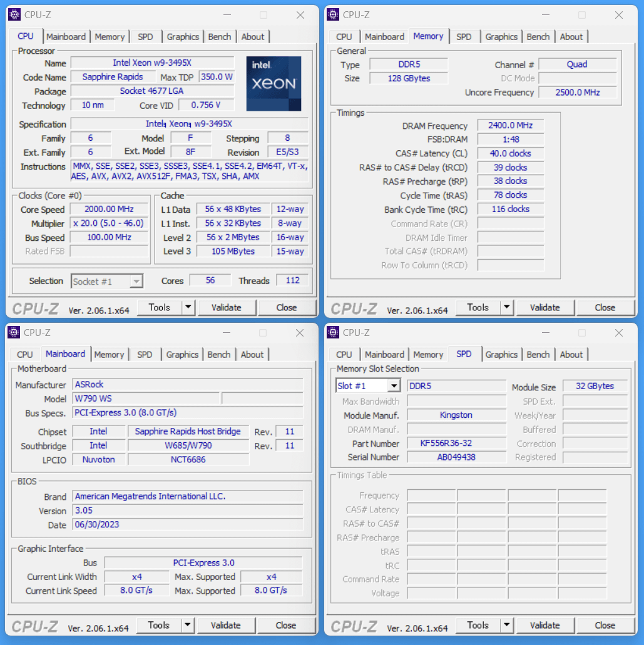Image resolution: width=644 pixels, height=645 pixels.
Task: Click CPU-Z app icon in top-right Memory window
Action: [333, 14]
